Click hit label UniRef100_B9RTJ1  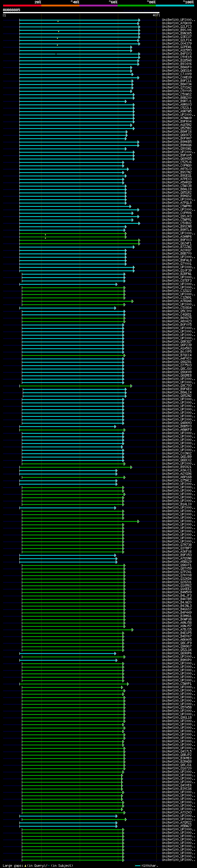177,101
